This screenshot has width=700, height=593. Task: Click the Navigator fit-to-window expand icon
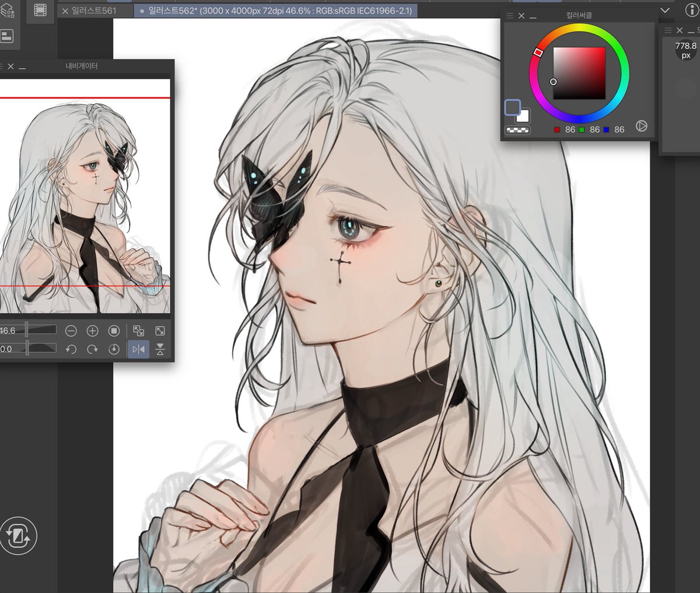[x=160, y=331]
